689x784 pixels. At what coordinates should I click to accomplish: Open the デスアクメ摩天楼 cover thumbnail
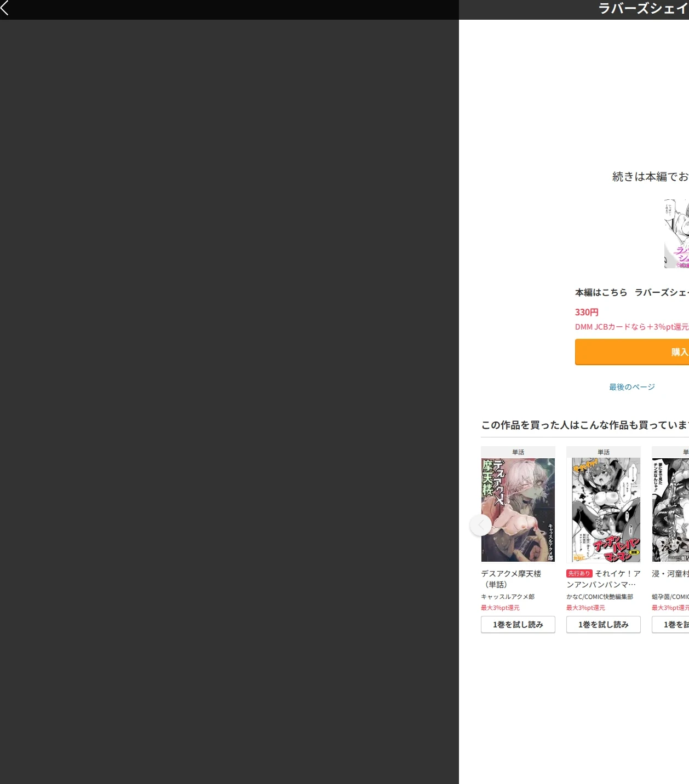pos(518,510)
